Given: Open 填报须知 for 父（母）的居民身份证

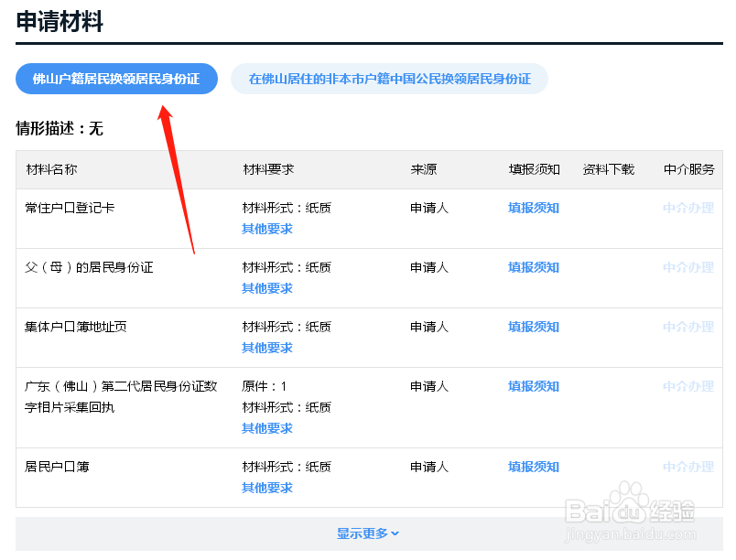Looking at the screenshot, I should (x=534, y=267).
